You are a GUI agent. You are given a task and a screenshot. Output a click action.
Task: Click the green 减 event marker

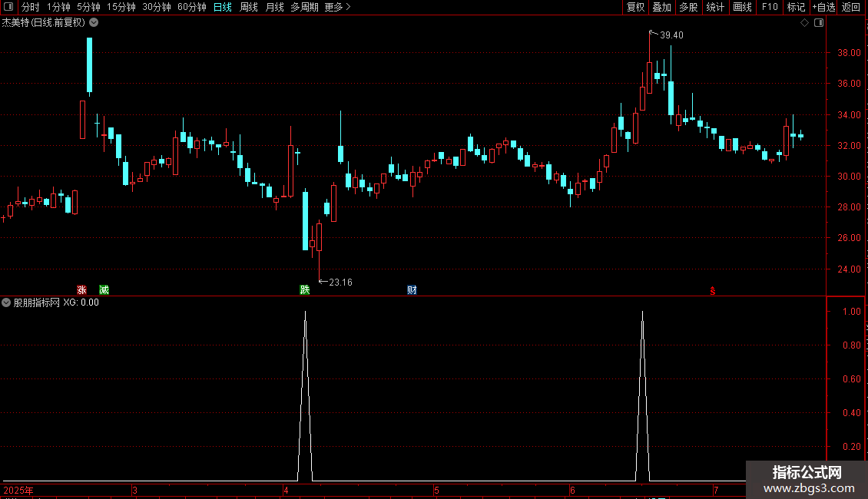[104, 290]
